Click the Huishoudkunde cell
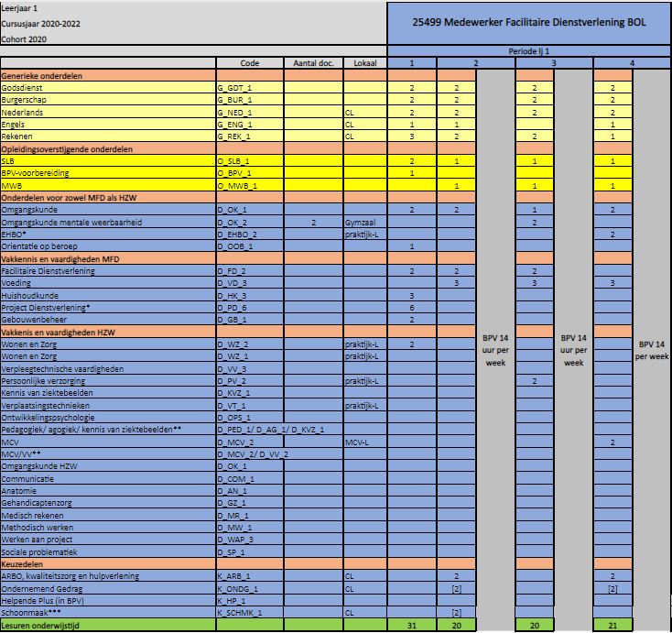672x633 pixels. [x=108, y=296]
